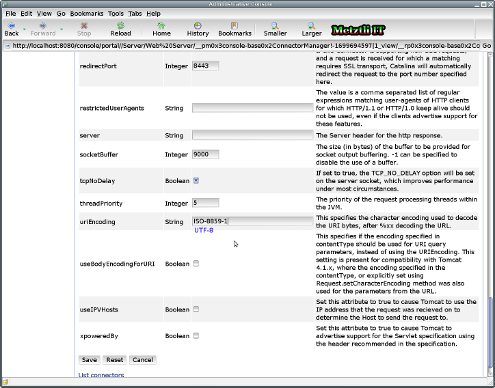Open the Back history dropdown arrow

24,29
